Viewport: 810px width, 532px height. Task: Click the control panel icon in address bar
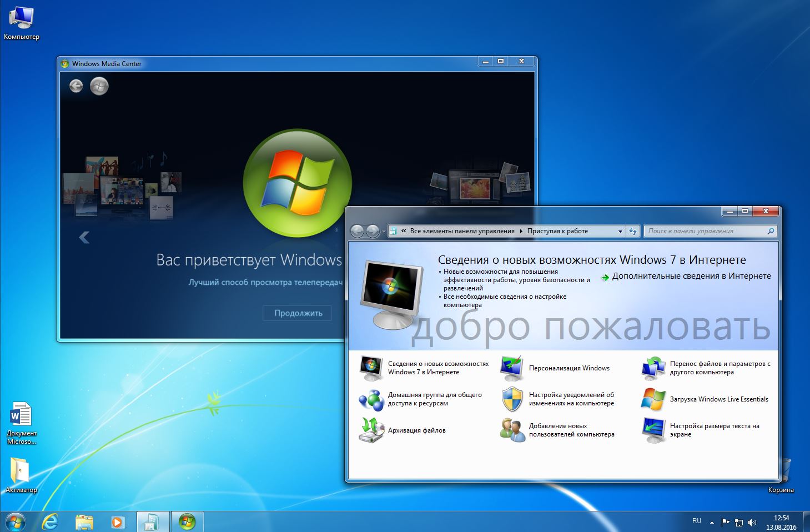[394, 231]
